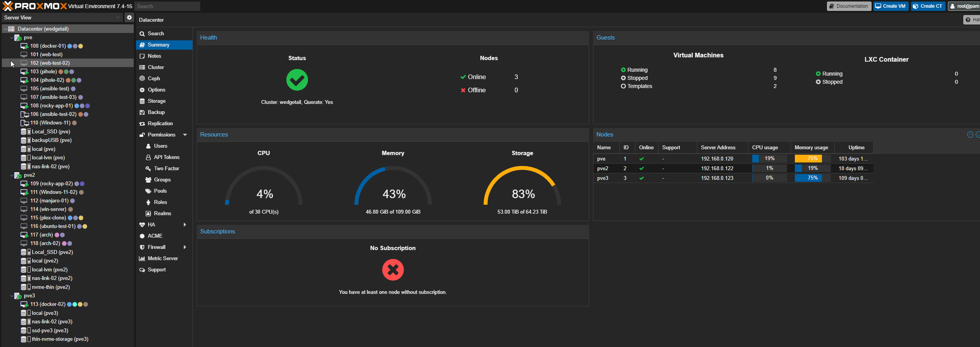Screen dimensions: 980x347
Task: Collapse the pve2 node in tree
Action: [x=11, y=175]
